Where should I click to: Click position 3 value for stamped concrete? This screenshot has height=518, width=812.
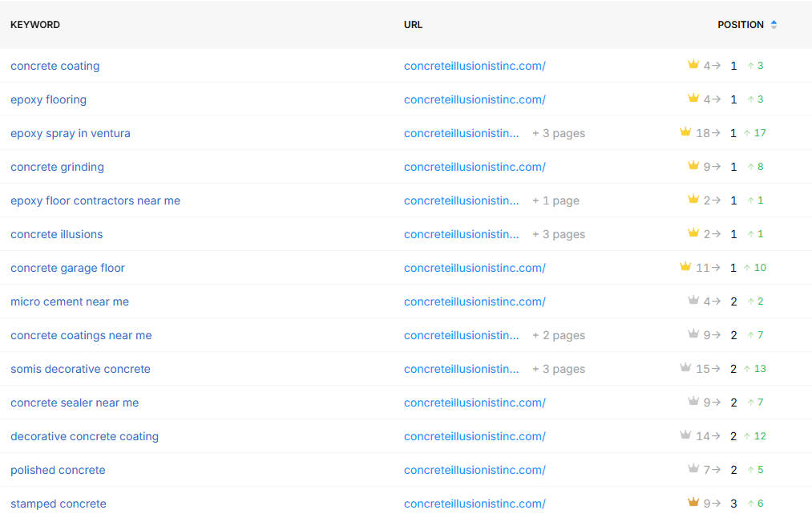point(733,504)
